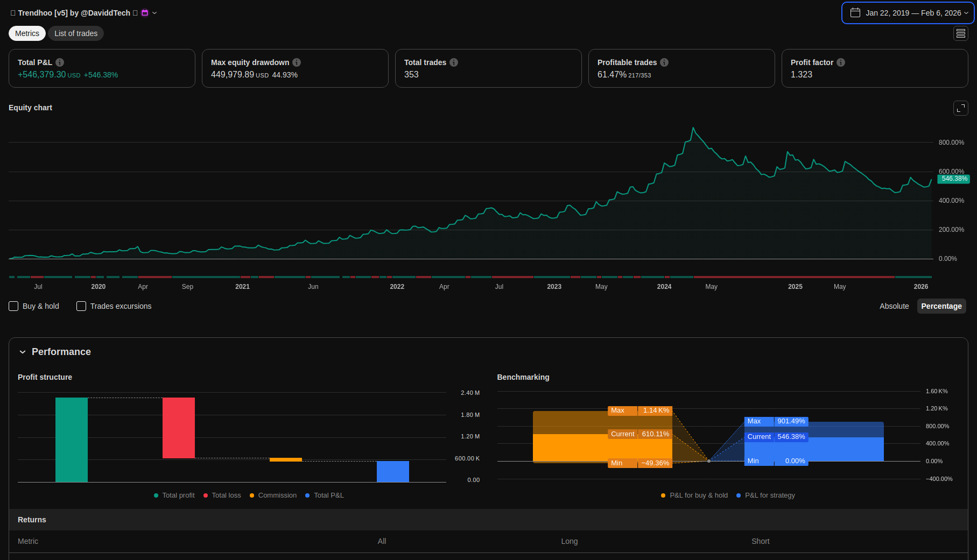
Task: Click the Profit factor info icon
Action: (841, 62)
